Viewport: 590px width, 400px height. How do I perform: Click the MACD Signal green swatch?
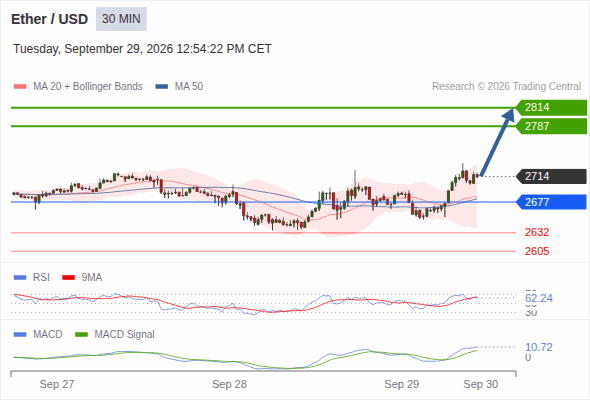click(81, 335)
